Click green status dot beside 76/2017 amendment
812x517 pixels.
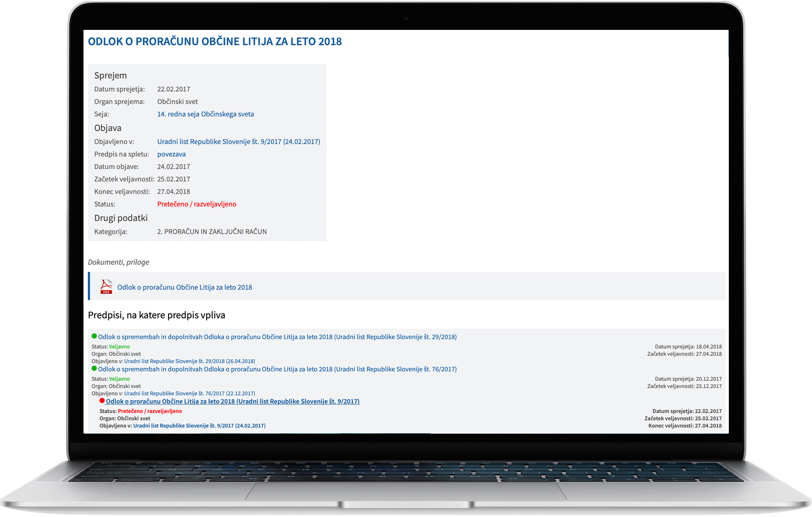click(94, 369)
